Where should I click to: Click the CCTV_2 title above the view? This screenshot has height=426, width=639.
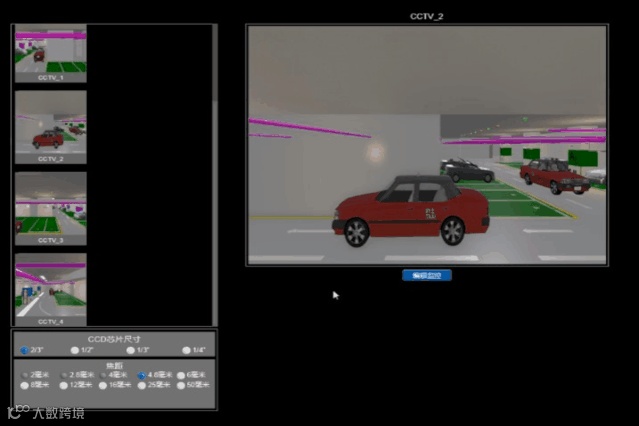427,16
